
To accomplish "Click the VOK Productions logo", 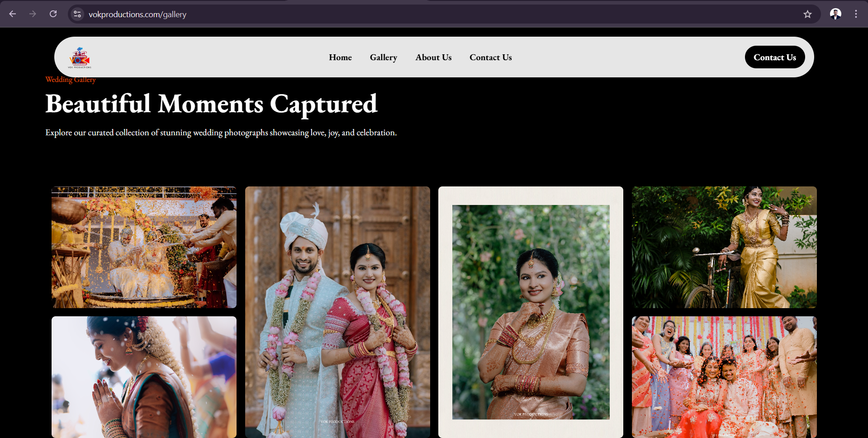I will (x=80, y=57).
